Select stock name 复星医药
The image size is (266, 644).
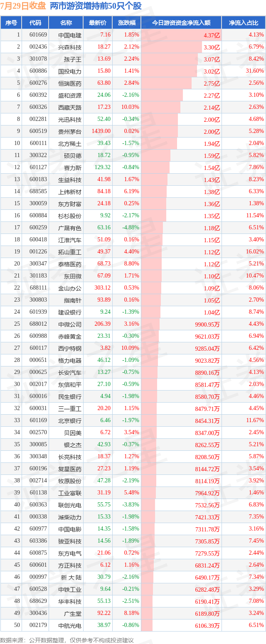point(70,469)
